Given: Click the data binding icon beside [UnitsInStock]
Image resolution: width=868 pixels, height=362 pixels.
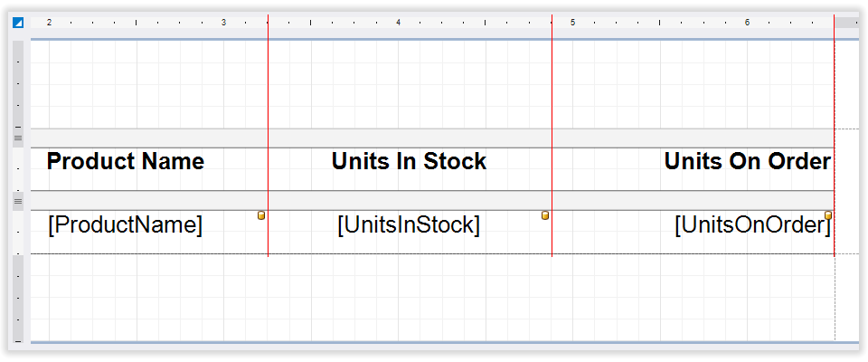Looking at the screenshot, I should click(545, 215).
